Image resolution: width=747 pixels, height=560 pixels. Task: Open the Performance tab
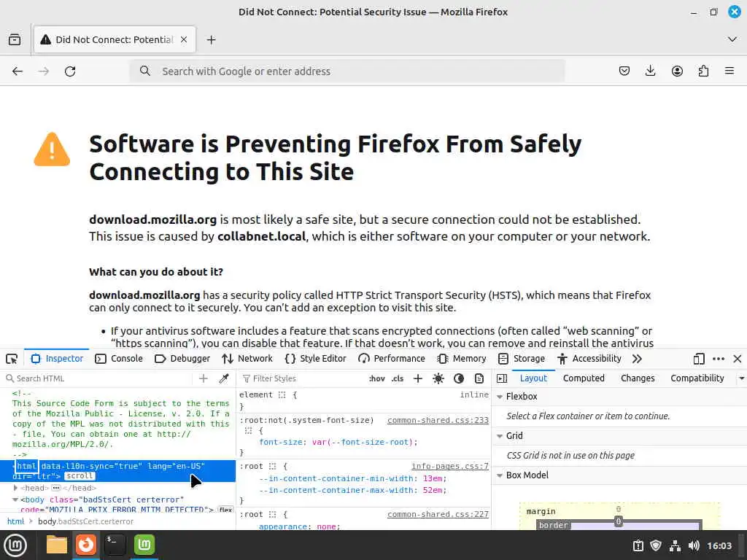pos(392,359)
